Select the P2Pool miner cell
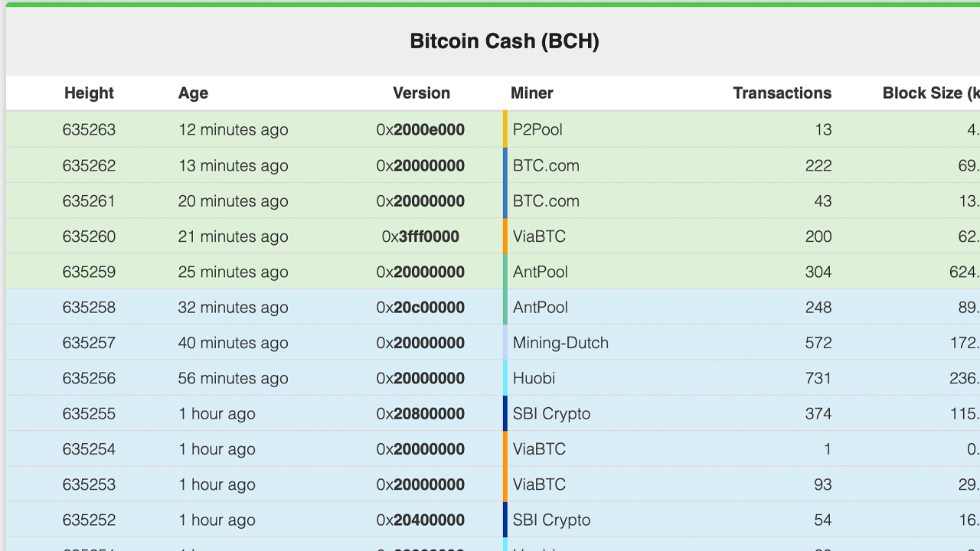Image resolution: width=980 pixels, height=551 pixels. click(x=537, y=129)
